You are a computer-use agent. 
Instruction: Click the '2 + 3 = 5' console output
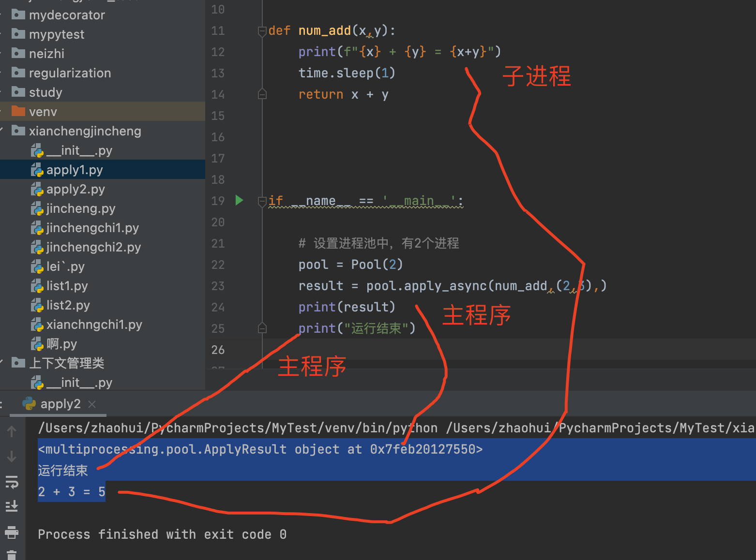[72, 492]
